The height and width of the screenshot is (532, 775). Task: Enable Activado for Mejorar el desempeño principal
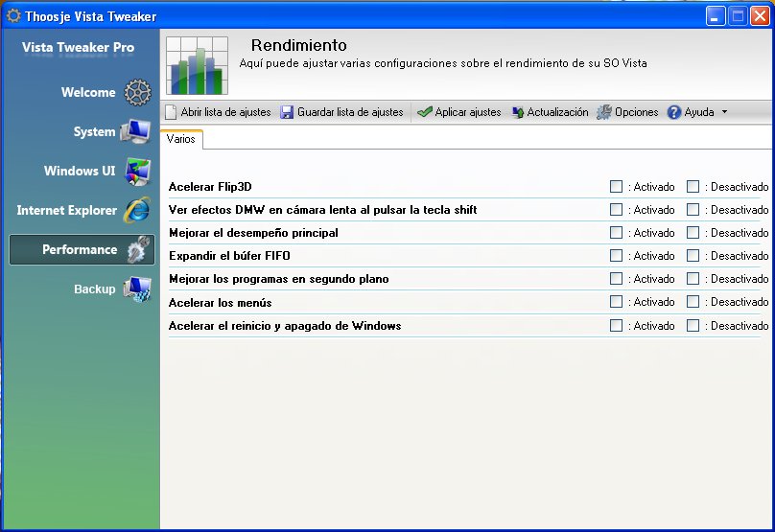(616, 232)
